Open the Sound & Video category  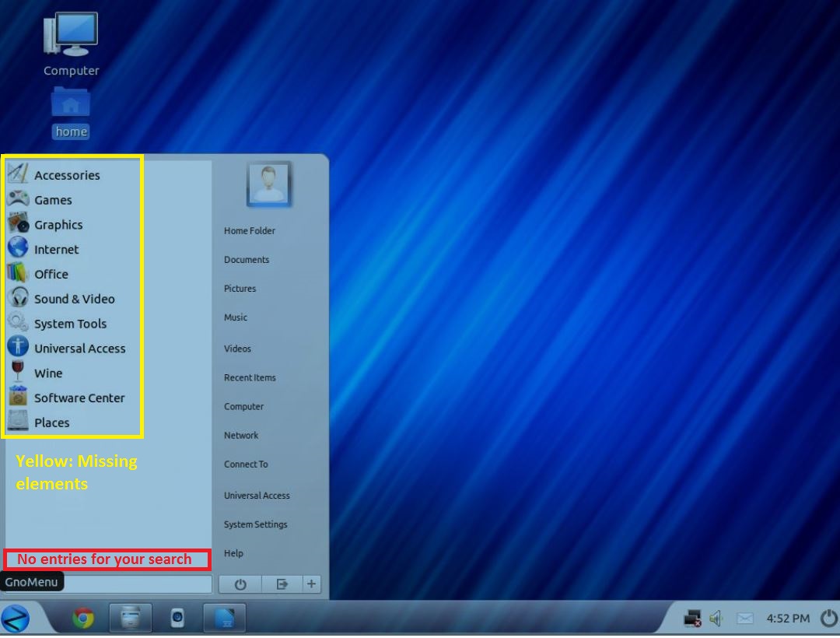click(x=74, y=299)
